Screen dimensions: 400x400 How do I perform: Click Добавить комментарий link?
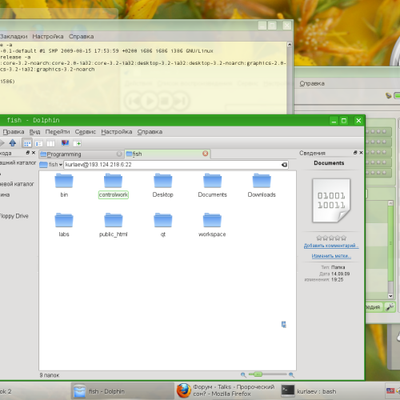point(331,246)
